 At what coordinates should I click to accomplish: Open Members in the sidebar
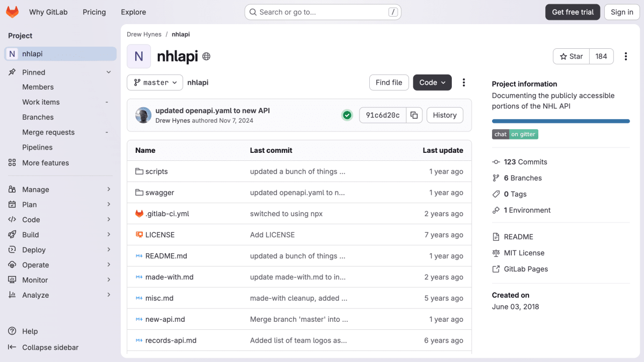38,87
